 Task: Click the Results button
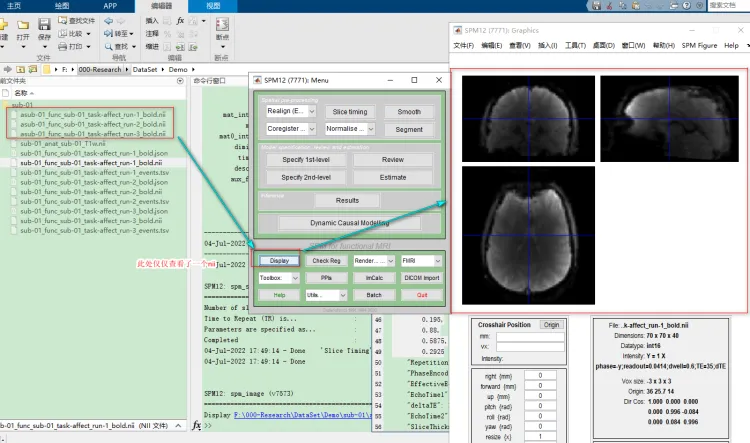point(347,200)
